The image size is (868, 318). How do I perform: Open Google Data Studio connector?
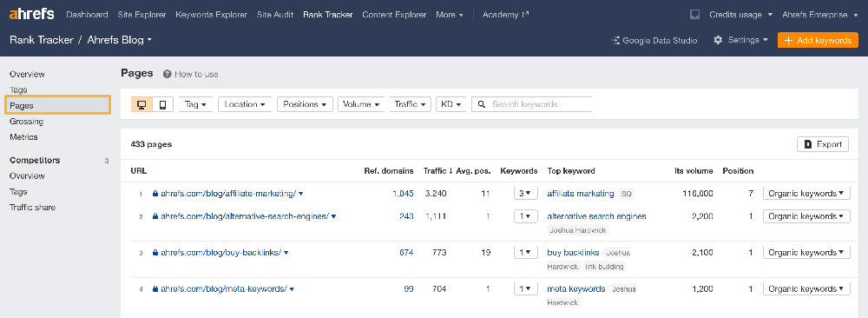(x=654, y=41)
